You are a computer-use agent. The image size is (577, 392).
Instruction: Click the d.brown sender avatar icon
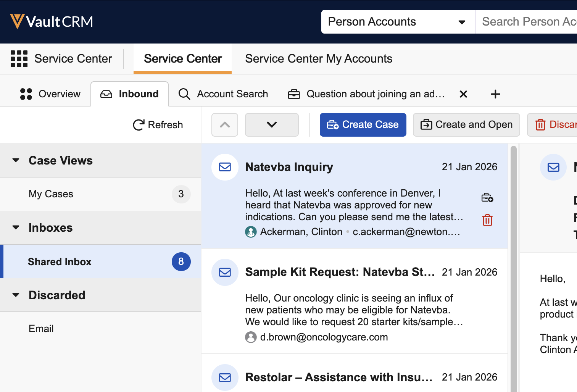coord(251,337)
